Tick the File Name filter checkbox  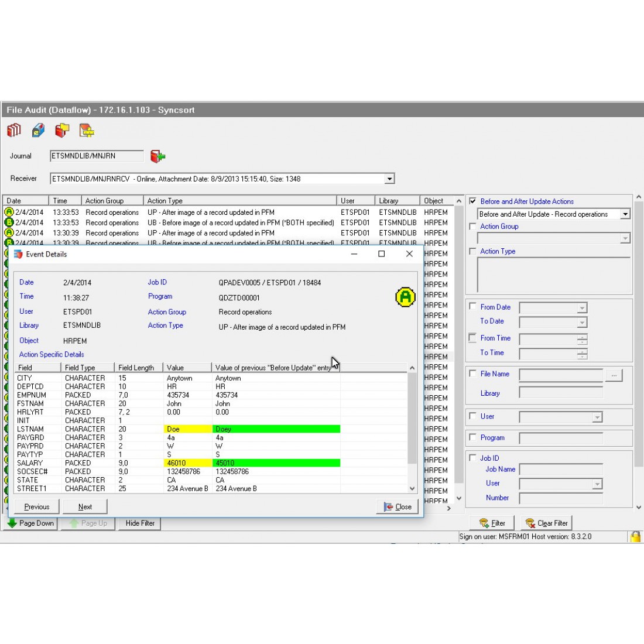coord(473,373)
